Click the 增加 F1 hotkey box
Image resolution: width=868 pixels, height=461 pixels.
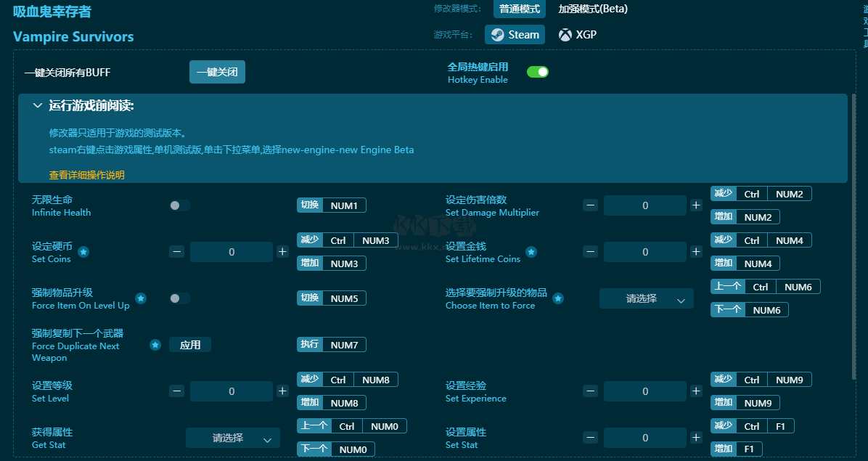736,449
